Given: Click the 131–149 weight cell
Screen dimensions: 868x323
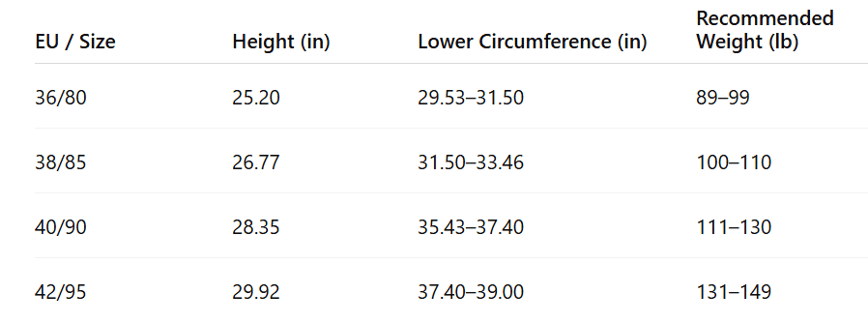Looking at the screenshot, I should (734, 292).
